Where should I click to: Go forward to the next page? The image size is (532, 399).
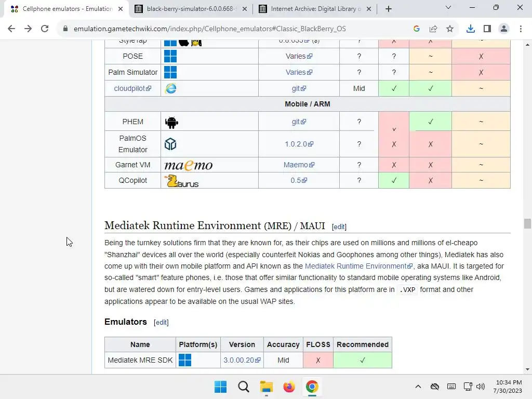point(28,29)
